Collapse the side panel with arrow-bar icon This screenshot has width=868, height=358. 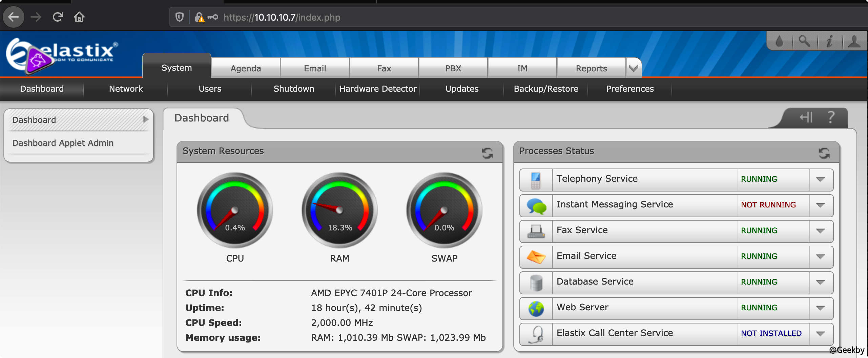(x=806, y=117)
